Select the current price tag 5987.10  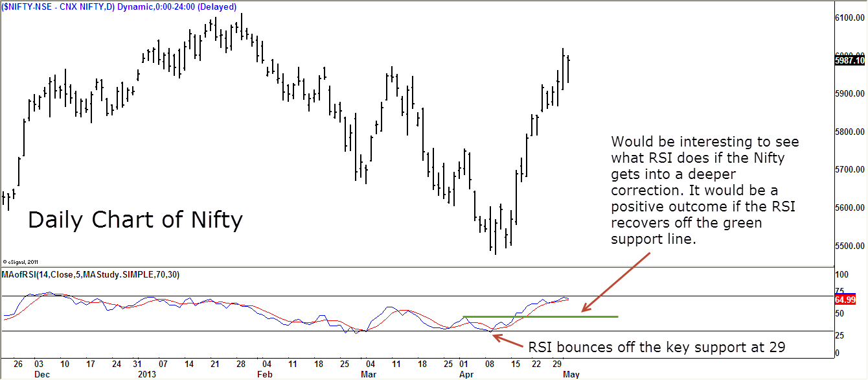coord(850,60)
